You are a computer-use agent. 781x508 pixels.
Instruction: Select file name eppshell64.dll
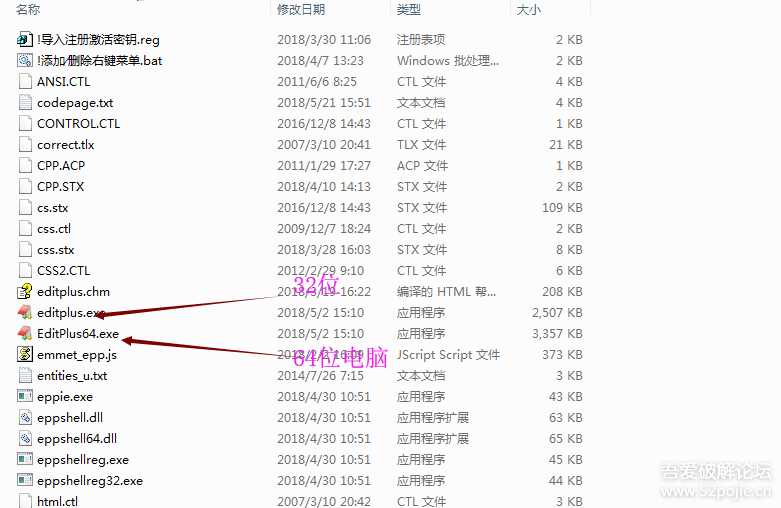pos(77,439)
